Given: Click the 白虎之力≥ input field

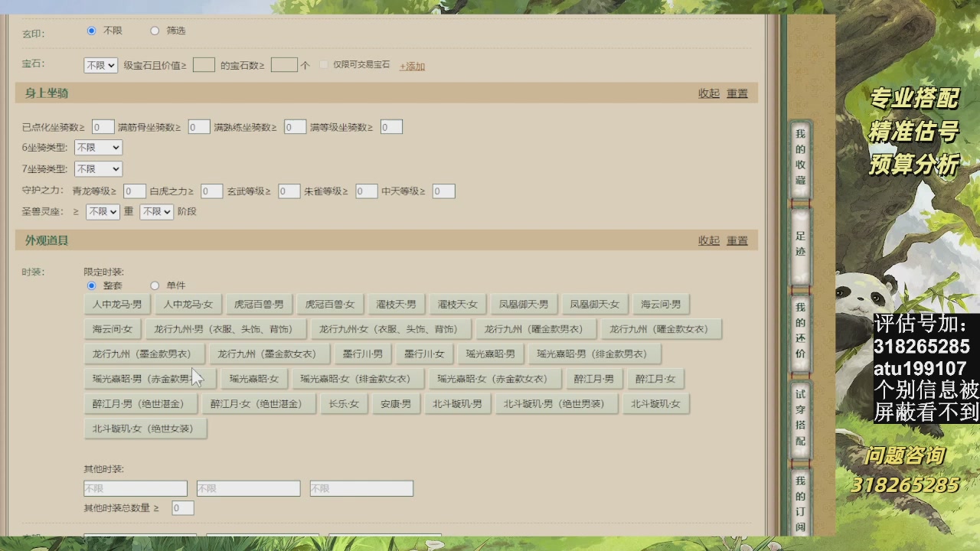Looking at the screenshot, I should tap(212, 191).
